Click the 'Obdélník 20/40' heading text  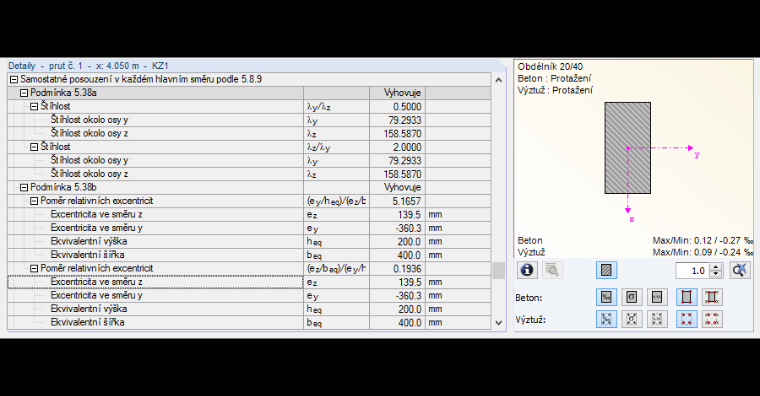pyautogui.click(x=550, y=67)
